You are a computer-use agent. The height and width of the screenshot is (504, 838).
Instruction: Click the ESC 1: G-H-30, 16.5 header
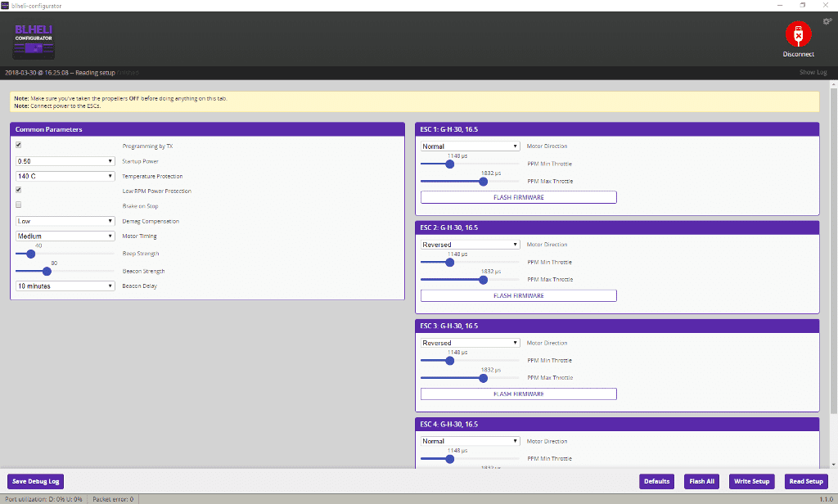coord(617,129)
